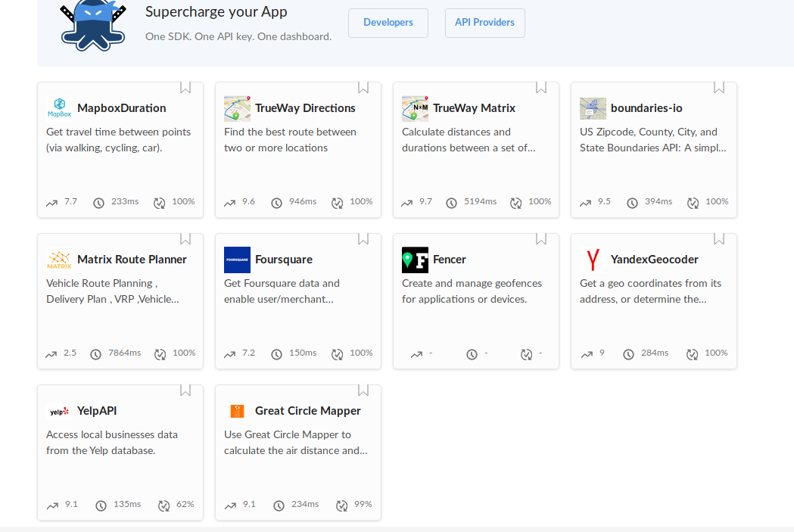
Task: Click the YandexGeocoder red Y icon
Action: coord(593,260)
